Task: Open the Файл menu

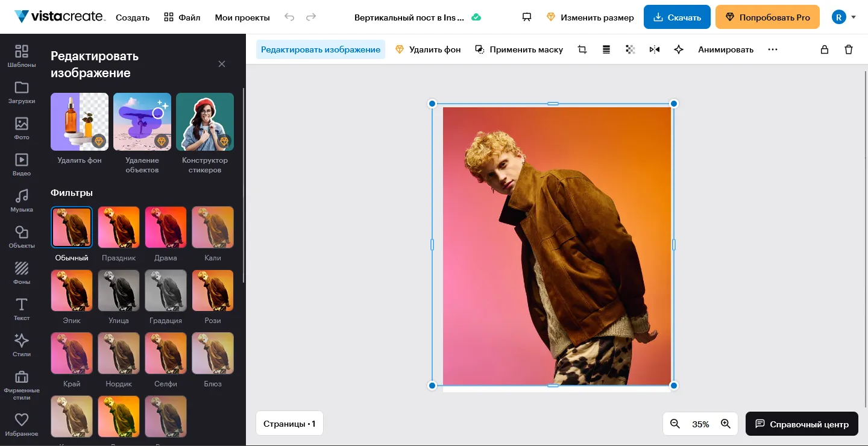Action: pos(182,17)
